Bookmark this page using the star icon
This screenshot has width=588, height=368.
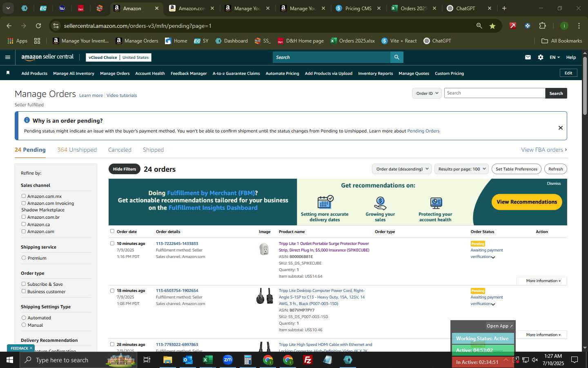492,26
